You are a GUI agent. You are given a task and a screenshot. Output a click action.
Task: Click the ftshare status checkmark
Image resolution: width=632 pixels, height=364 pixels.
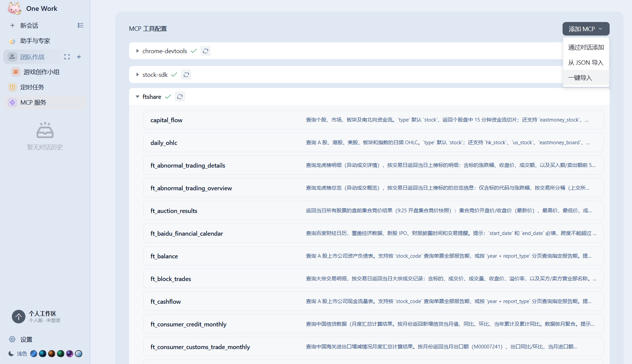[168, 97]
